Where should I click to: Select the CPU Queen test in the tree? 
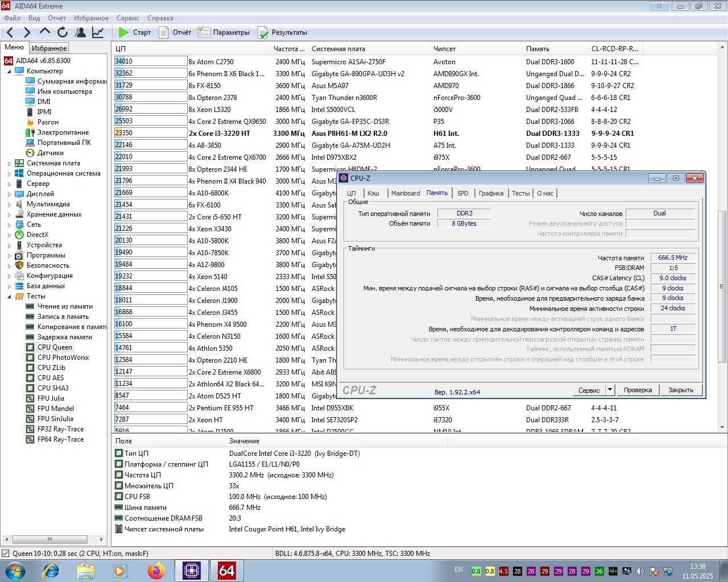tap(55, 347)
